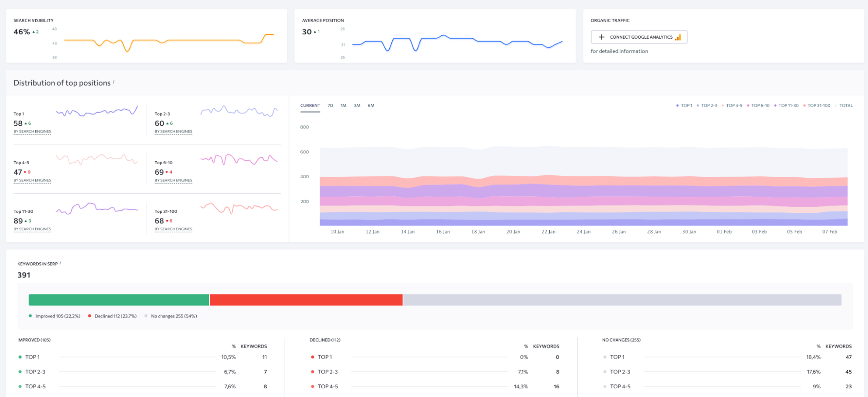This screenshot has width=868, height=397.
Task: Click TOP 2-3 row in No Changes table
Action: tap(727, 372)
